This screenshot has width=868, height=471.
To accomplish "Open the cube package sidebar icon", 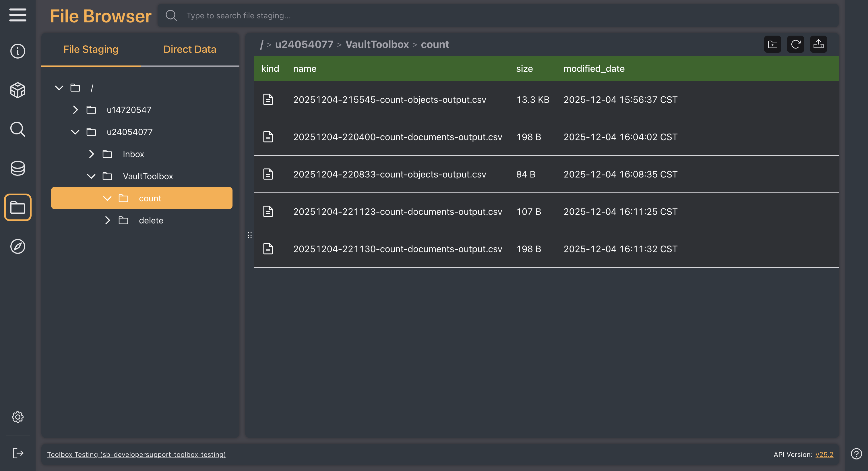I will point(18,90).
